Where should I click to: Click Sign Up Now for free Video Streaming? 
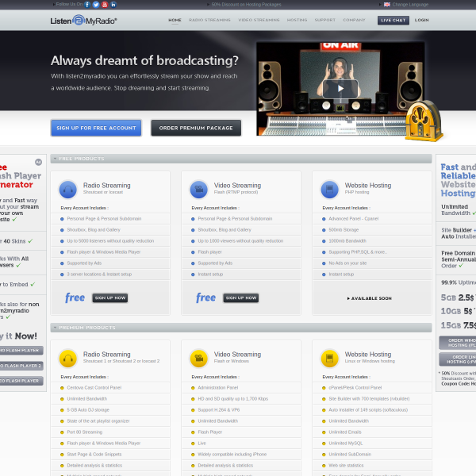point(240,297)
